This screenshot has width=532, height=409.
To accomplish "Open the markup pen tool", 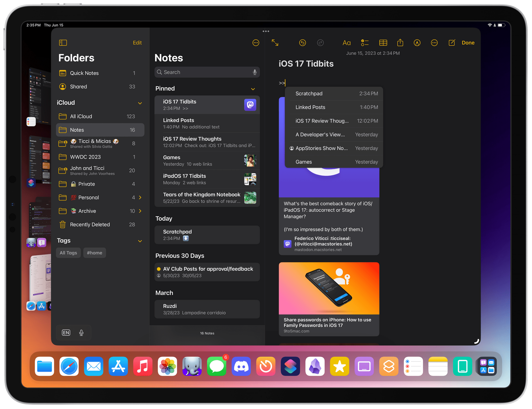I will tap(417, 43).
